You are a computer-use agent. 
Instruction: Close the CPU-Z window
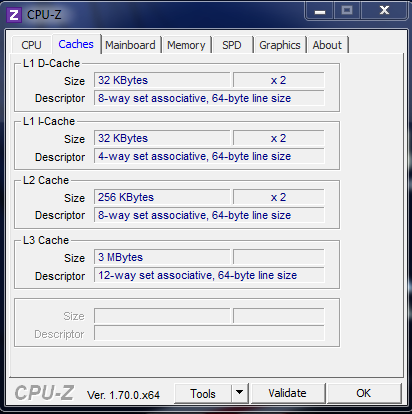coord(384,11)
